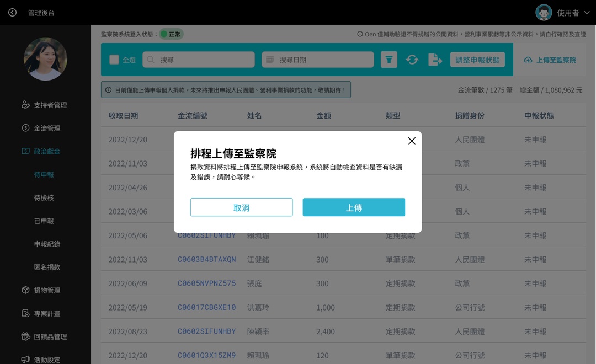Collapse the 政治獻金 sidebar section

click(x=46, y=151)
